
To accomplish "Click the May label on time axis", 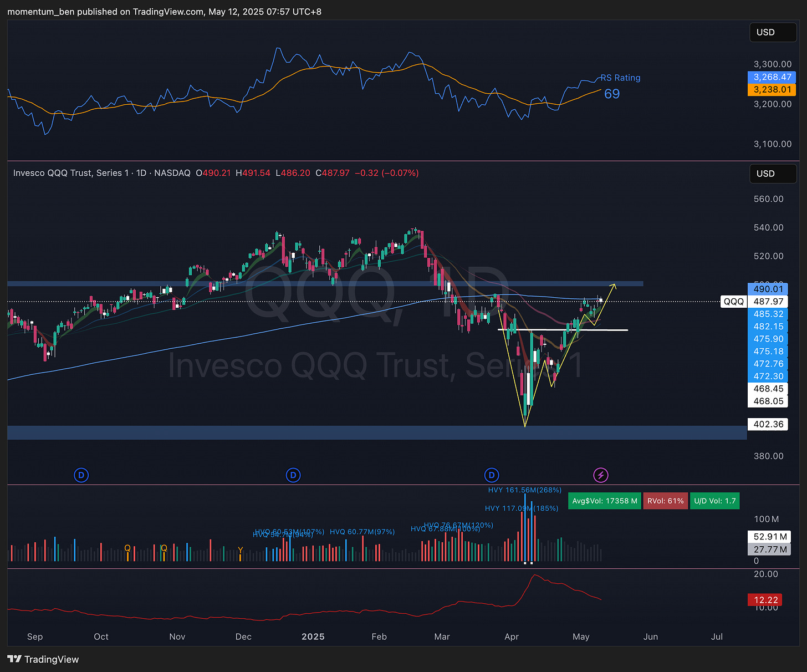I will [581, 637].
